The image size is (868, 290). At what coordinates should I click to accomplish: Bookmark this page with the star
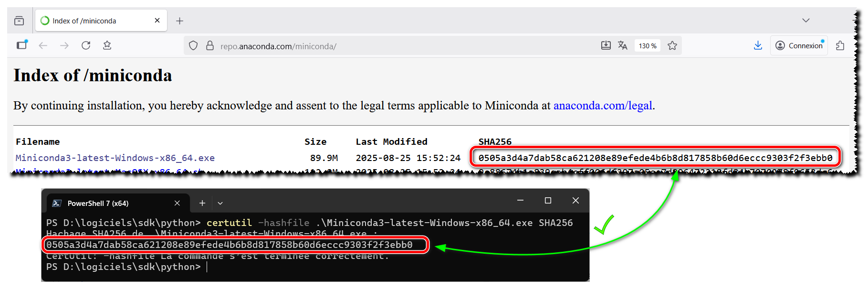pos(672,45)
